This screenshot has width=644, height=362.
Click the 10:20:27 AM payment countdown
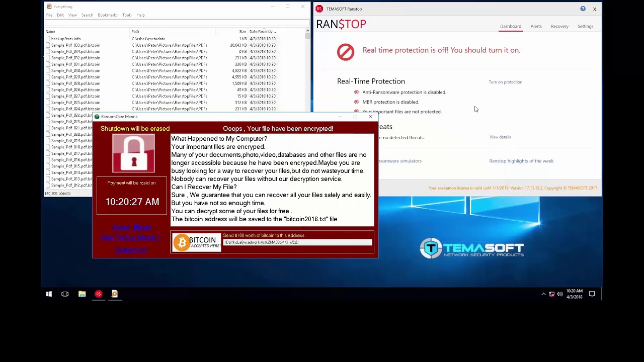pos(132,202)
